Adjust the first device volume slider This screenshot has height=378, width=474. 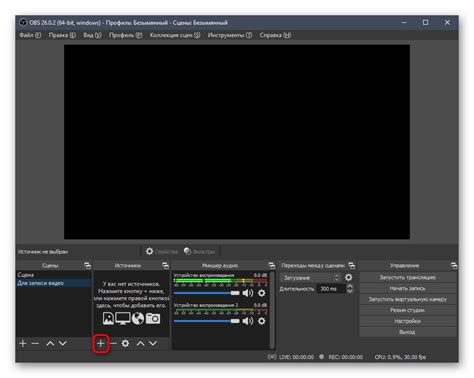click(x=206, y=293)
